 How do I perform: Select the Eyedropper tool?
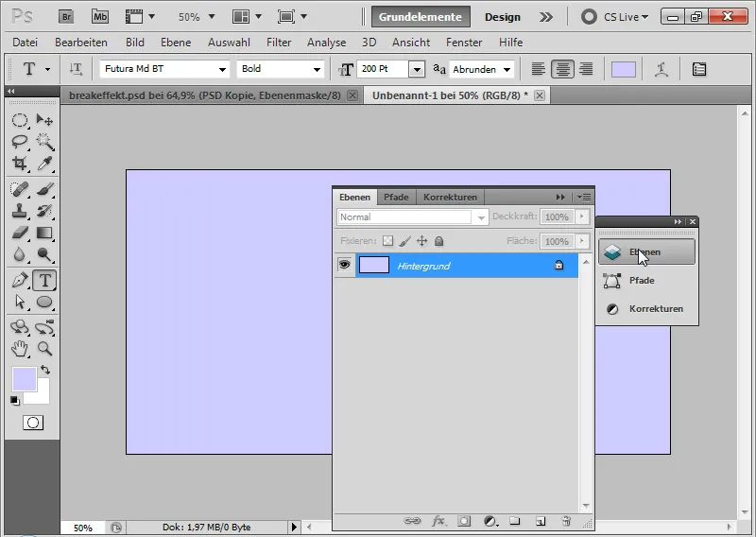point(44,164)
